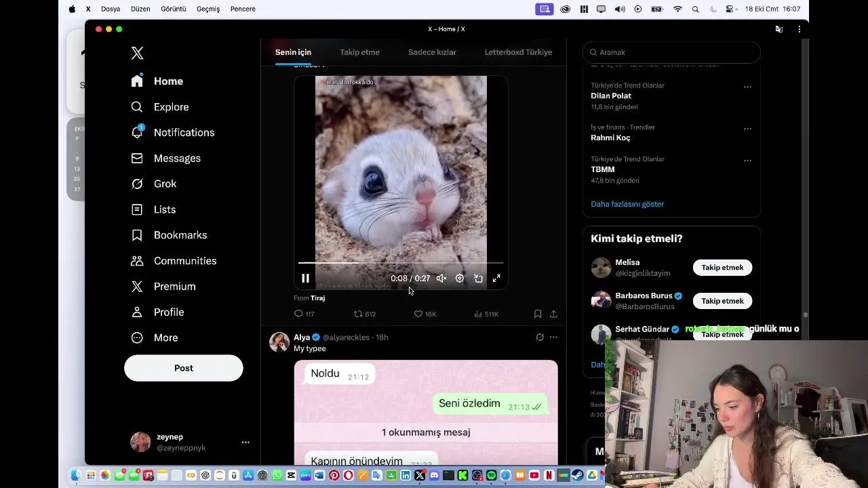Open the window's vertical three-dot menu
868x488 pixels.
pos(799,29)
